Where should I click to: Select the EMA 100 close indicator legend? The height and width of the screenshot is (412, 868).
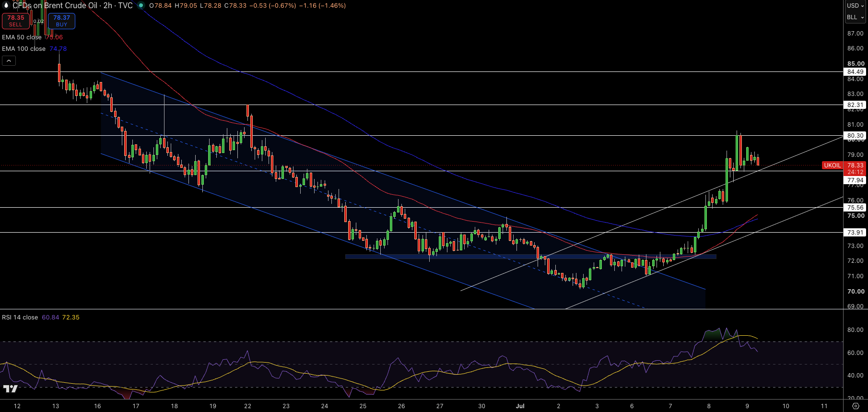tap(23, 49)
